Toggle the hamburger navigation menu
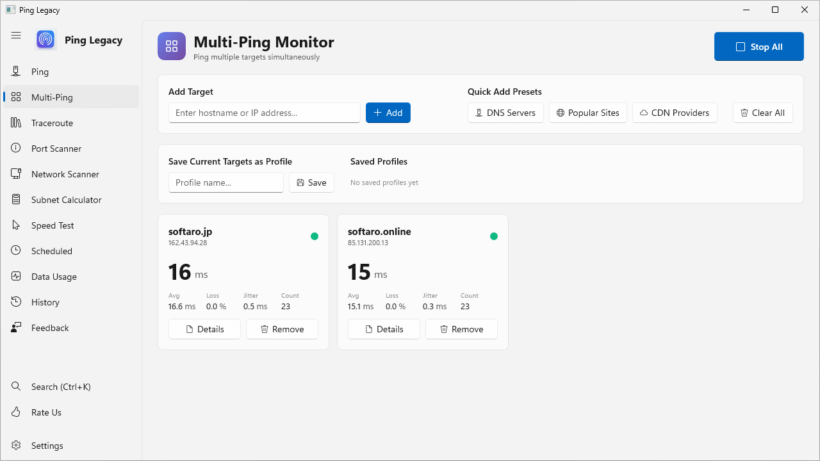 (16, 36)
